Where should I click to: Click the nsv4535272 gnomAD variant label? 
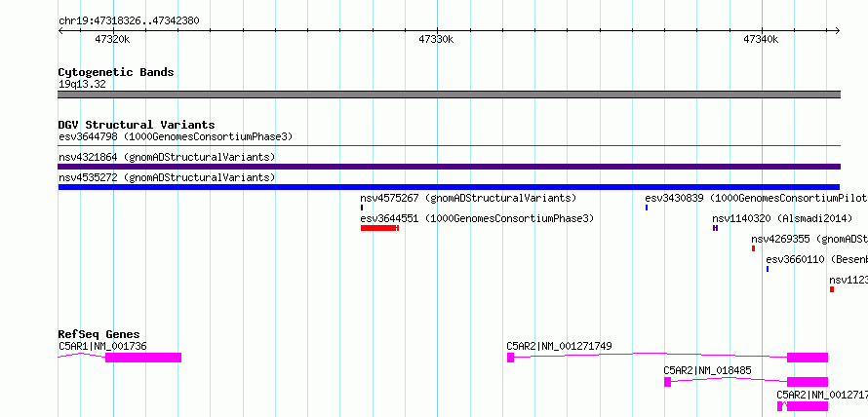[x=167, y=177]
